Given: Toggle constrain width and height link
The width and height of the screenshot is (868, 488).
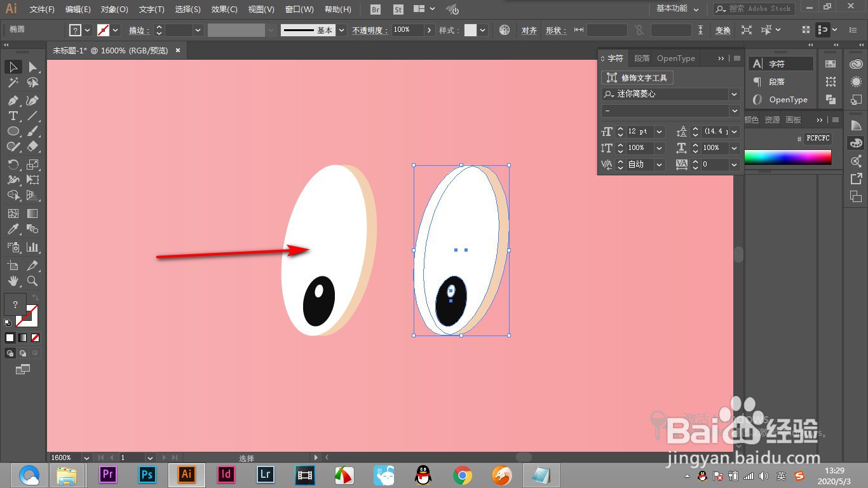Looking at the screenshot, I should point(639,30).
